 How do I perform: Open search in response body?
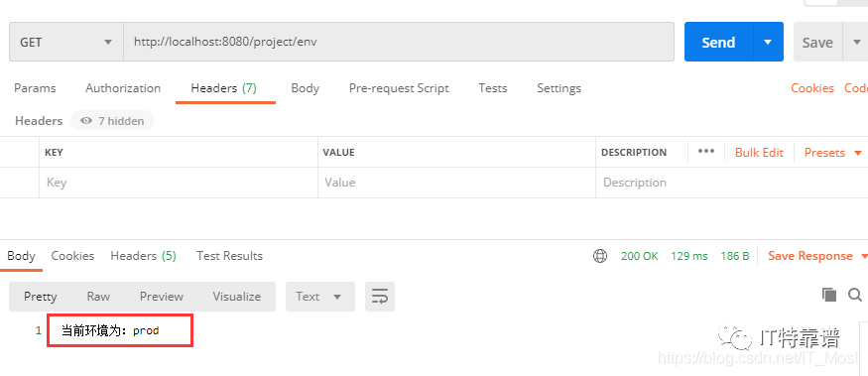point(855,295)
